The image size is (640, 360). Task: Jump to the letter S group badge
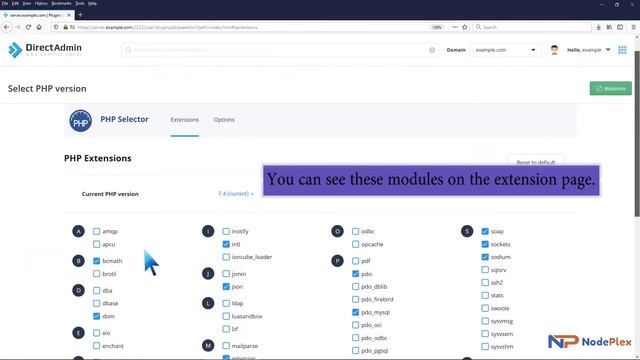[467, 231]
